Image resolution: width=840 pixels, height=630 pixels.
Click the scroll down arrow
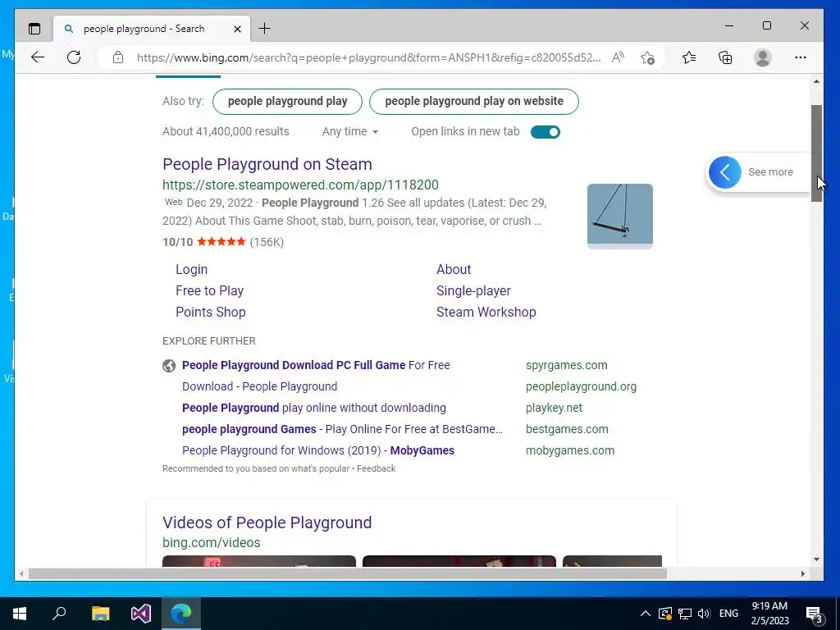click(x=816, y=559)
